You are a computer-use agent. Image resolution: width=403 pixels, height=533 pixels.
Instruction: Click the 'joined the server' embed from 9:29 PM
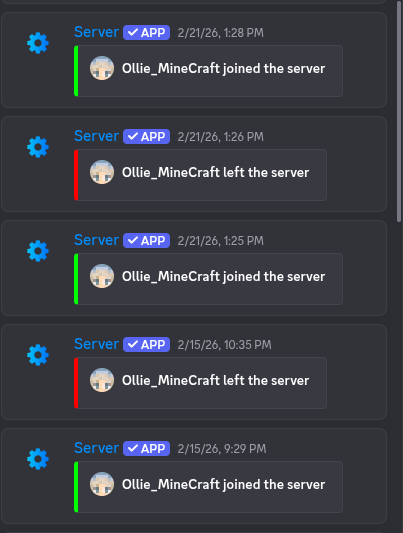pos(208,487)
